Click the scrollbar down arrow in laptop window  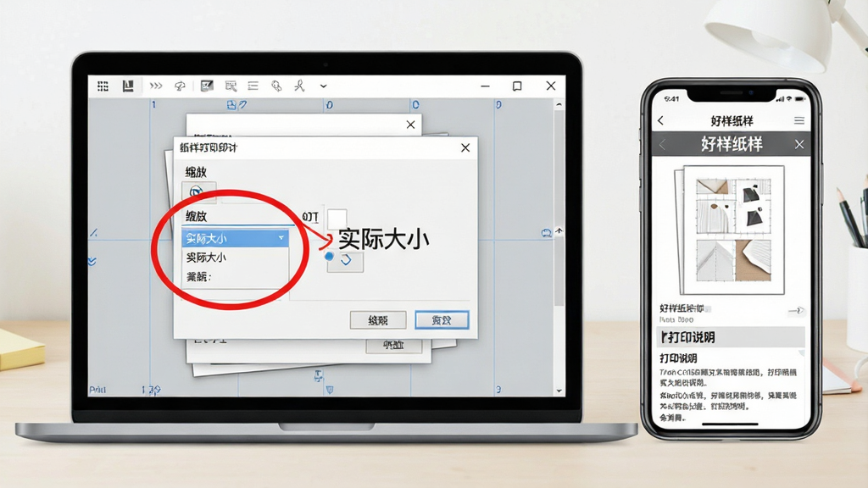(x=559, y=391)
